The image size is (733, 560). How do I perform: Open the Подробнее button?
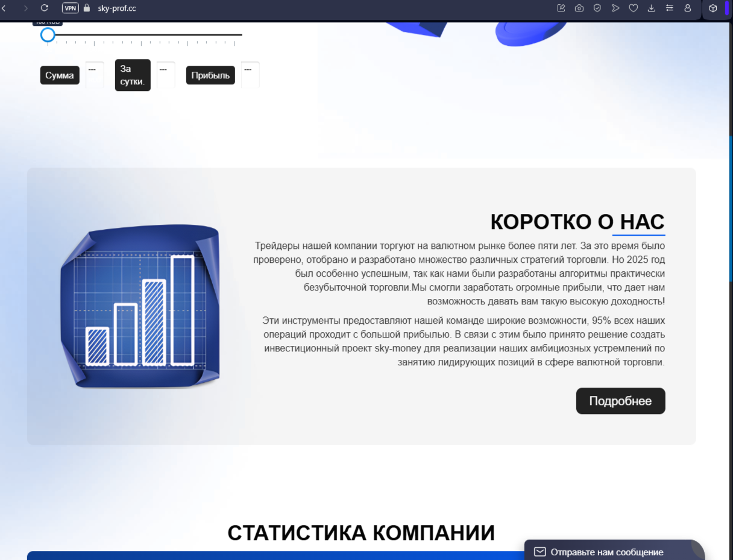620,401
